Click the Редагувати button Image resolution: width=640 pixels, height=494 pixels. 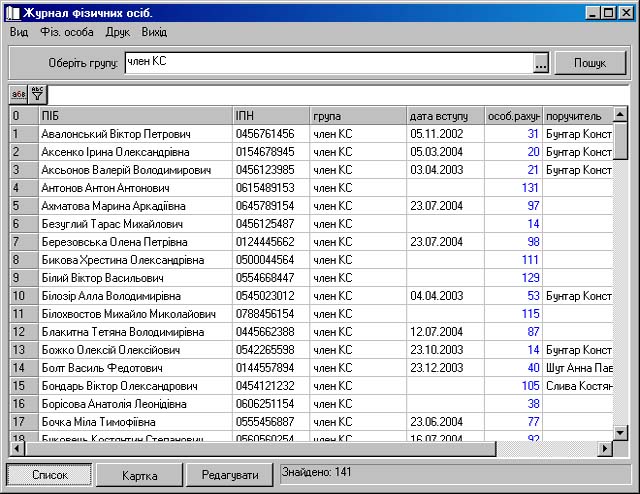point(230,475)
